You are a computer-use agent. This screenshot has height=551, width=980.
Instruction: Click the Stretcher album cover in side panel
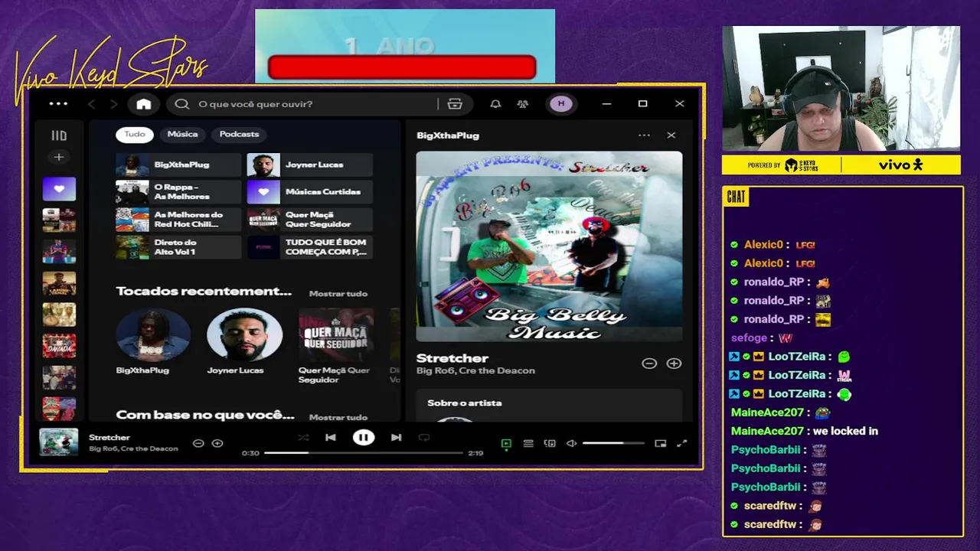point(549,246)
